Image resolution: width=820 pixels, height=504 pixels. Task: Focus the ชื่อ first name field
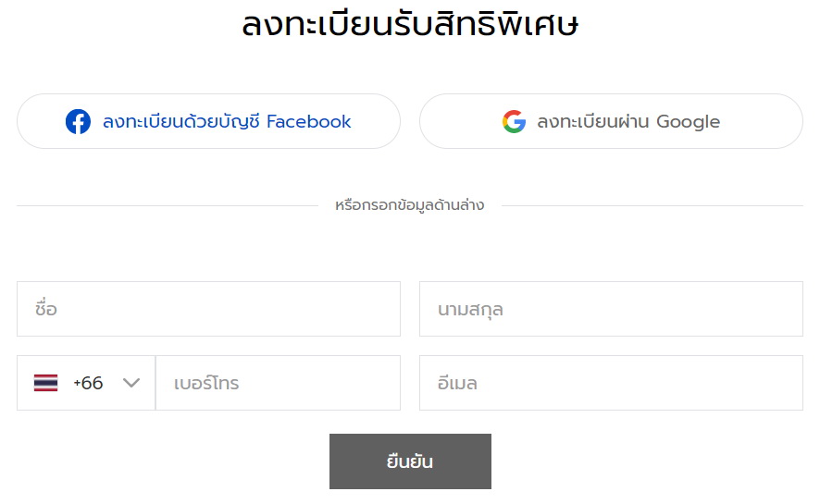[x=208, y=309]
